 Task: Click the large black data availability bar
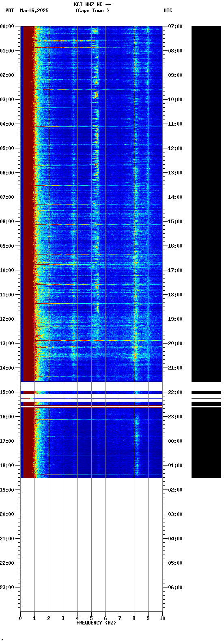206,204
